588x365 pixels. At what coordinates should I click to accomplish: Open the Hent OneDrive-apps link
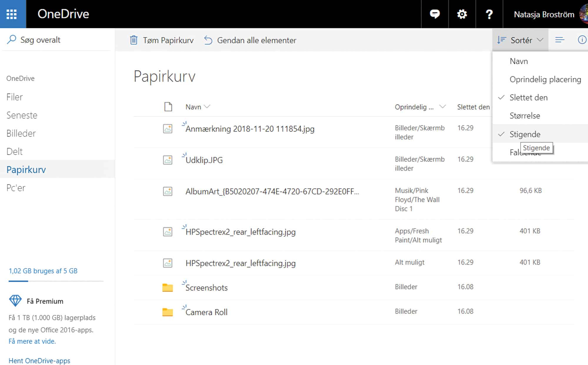coord(39,361)
